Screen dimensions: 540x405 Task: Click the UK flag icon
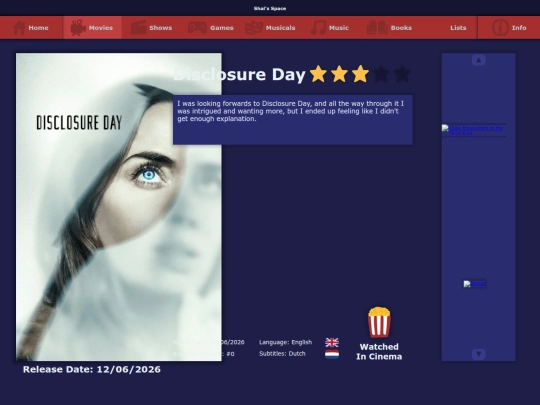pyautogui.click(x=332, y=342)
